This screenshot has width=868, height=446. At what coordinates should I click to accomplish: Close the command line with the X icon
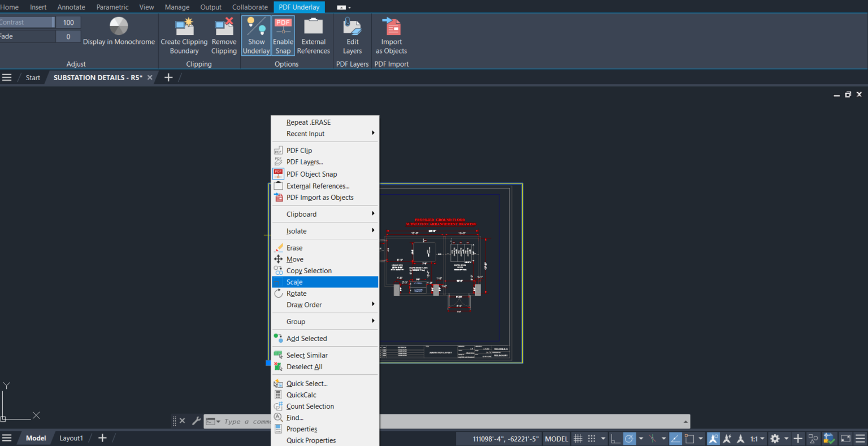tap(182, 421)
